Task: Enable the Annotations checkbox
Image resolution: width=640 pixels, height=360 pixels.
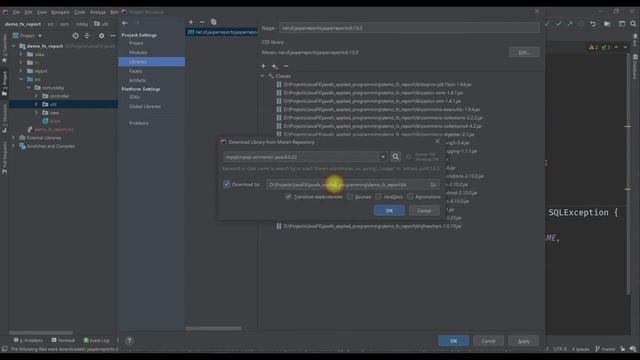Action: pyautogui.click(x=410, y=197)
